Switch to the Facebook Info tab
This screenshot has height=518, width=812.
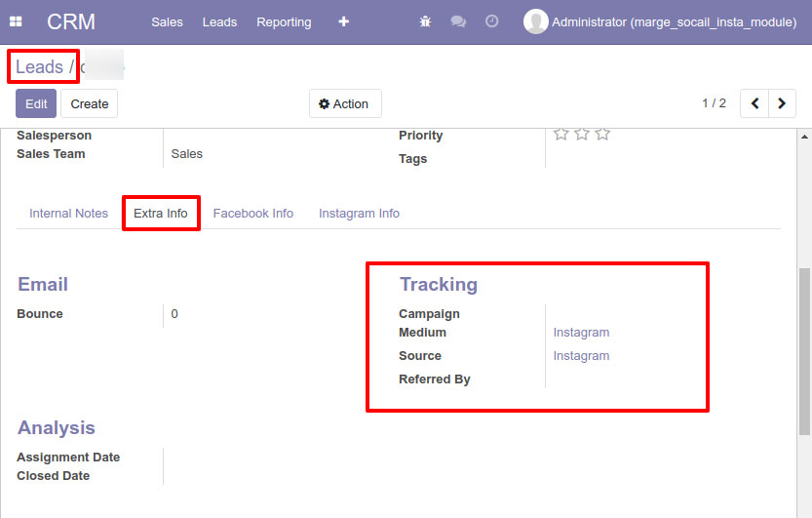point(252,213)
